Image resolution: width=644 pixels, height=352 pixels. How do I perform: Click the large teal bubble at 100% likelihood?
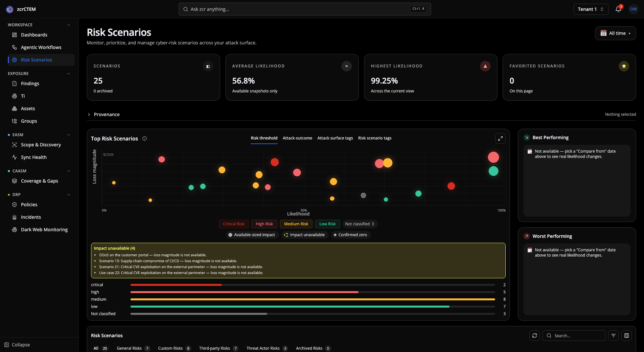pos(493,171)
